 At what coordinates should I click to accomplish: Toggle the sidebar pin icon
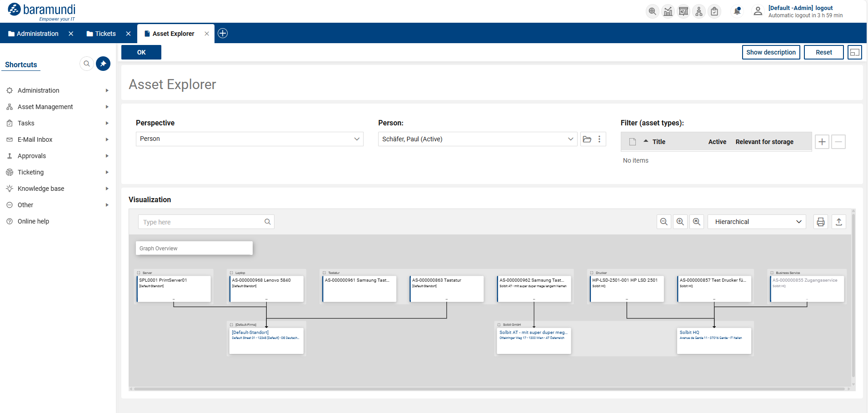pyautogui.click(x=103, y=64)
